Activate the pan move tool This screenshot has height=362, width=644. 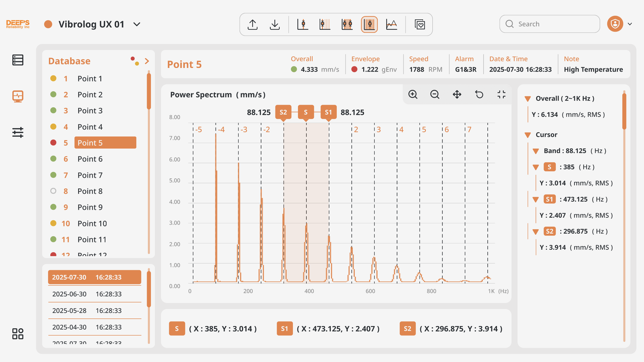[x=457, y=94]
